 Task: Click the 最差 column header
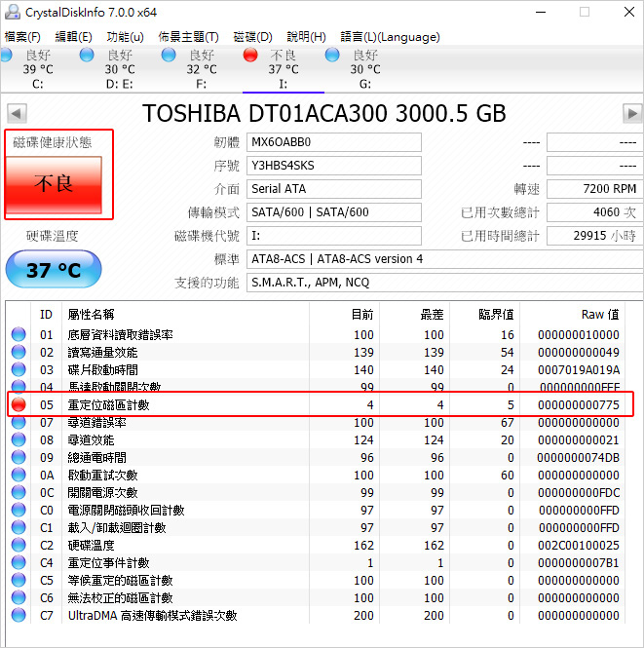coord(432,315)
